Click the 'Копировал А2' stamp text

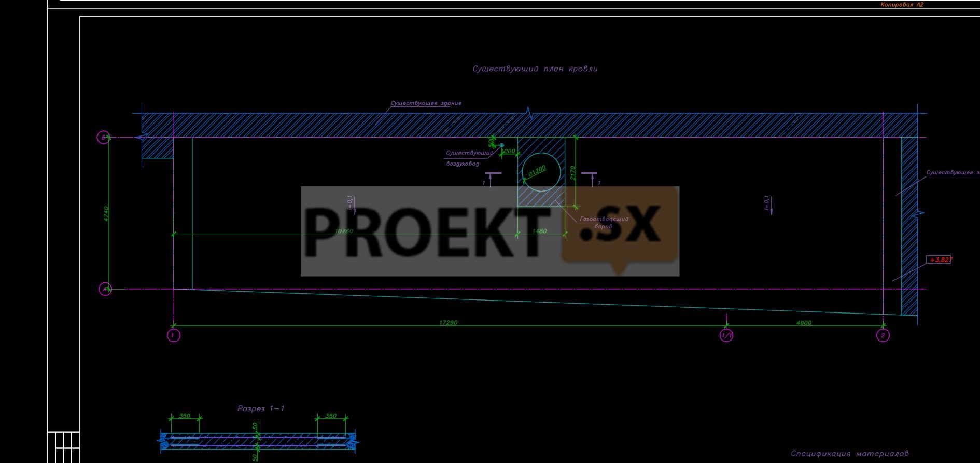[902, 5]
